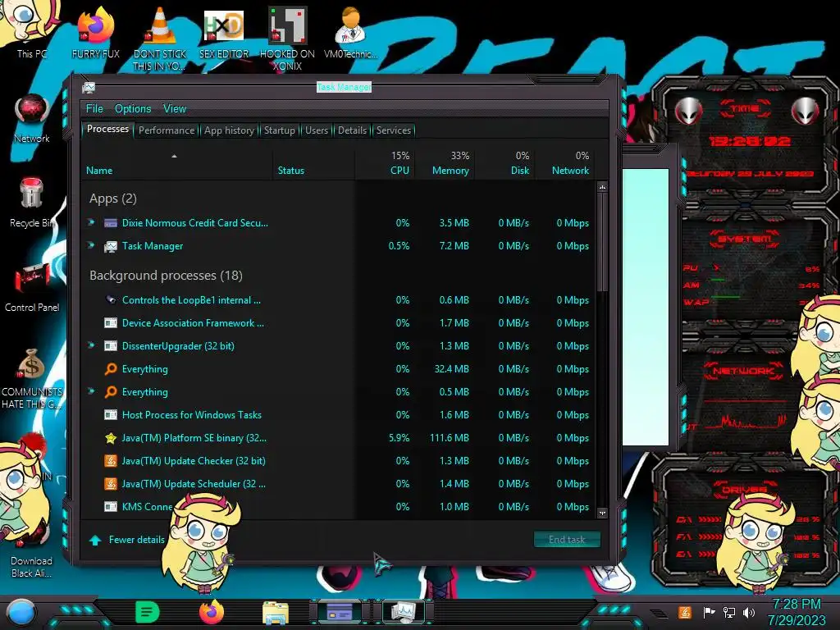Open File Explorer from the taskbar
Image resolution: width=840 pixels, height=630 pixels.
click(276, 612)
